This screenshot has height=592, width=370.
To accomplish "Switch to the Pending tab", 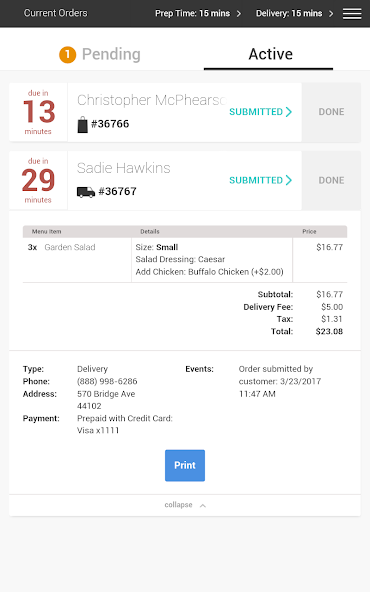I will click(x=100, y=54).
